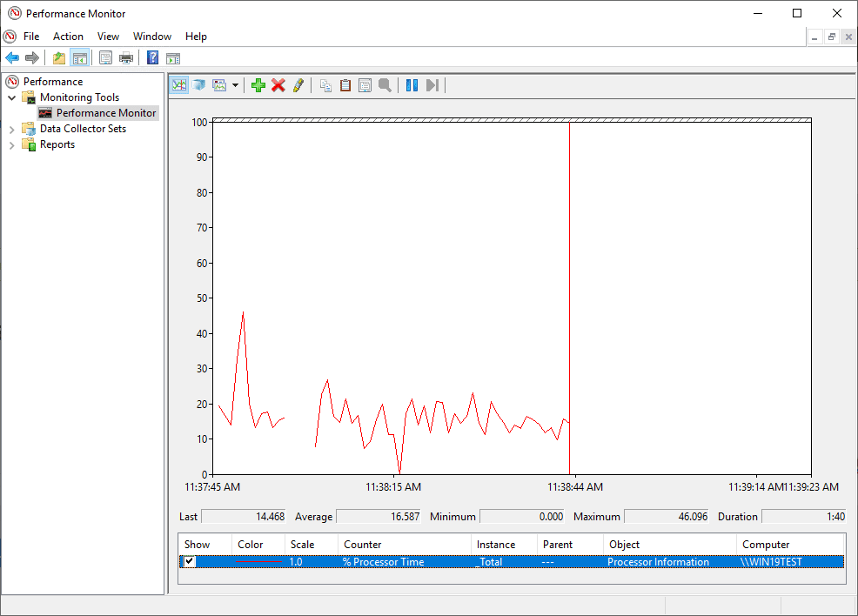Expand the Reports tree node
This screenshot has width=858, height=616.
pos(12,144)
